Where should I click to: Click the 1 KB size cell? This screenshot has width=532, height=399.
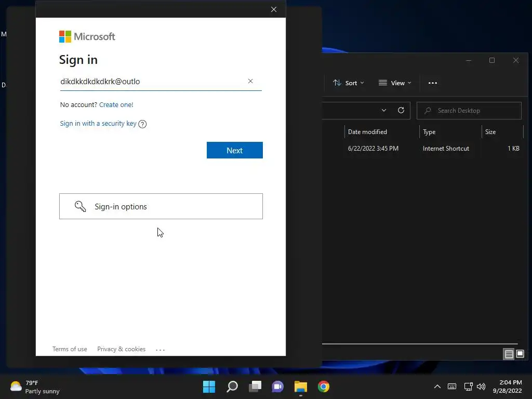coord(513,149)
